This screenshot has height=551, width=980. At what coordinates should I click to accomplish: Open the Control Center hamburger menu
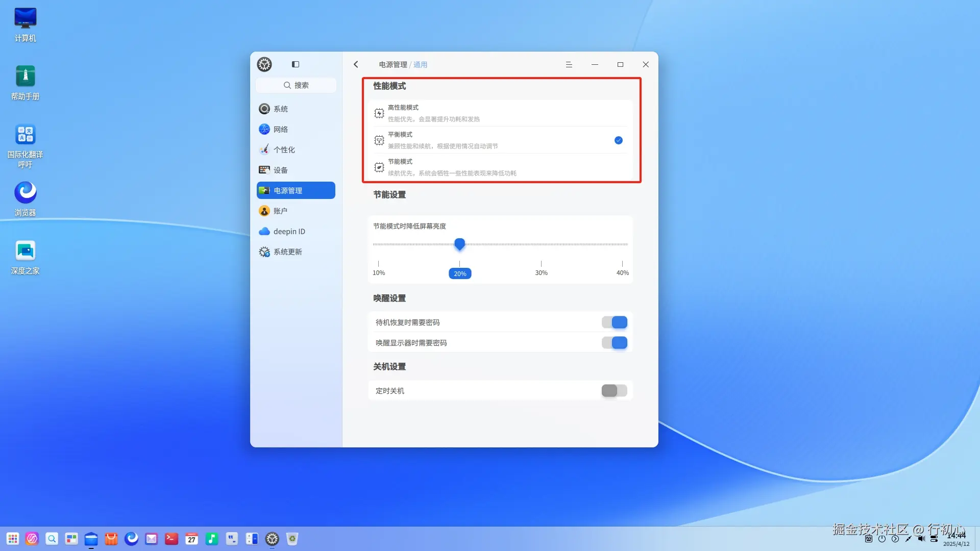coord(569,65)
